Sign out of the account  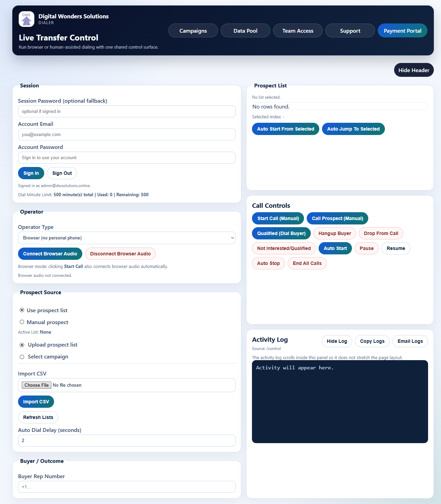click(62, 173)
